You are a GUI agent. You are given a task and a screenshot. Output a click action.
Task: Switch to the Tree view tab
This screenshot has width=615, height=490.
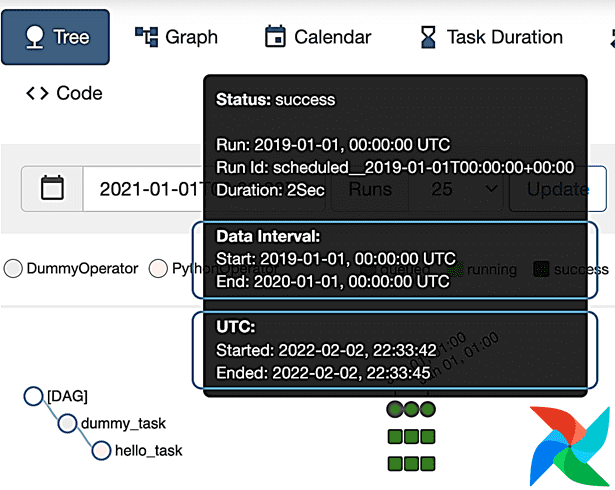click(x=55, y=37)
